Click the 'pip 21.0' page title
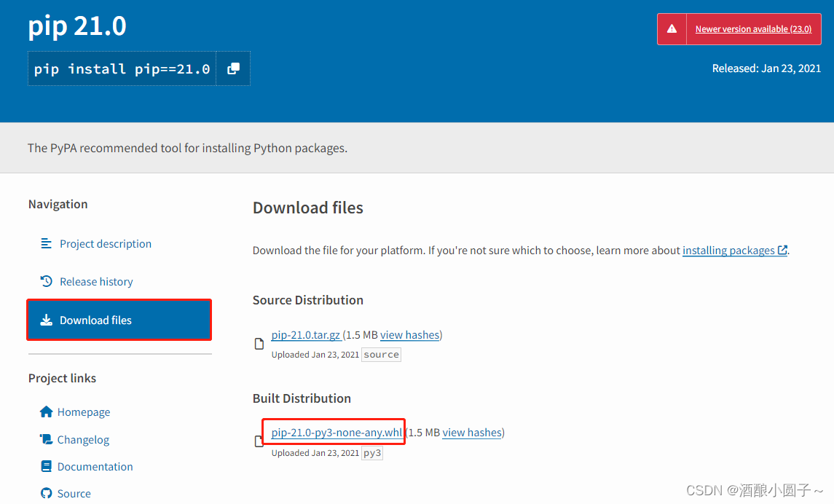The width and height of the screenshot is (834, 504). pos(77,25)
